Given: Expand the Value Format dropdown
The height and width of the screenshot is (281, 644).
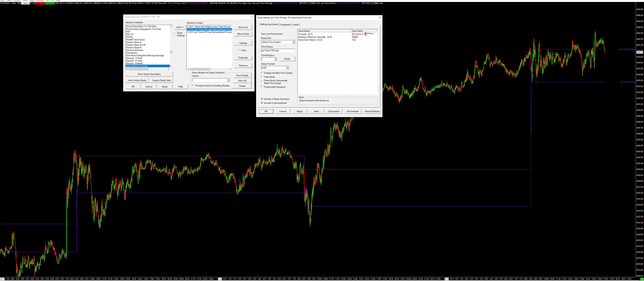Looking at the screenshot, I should pos(287,68).
